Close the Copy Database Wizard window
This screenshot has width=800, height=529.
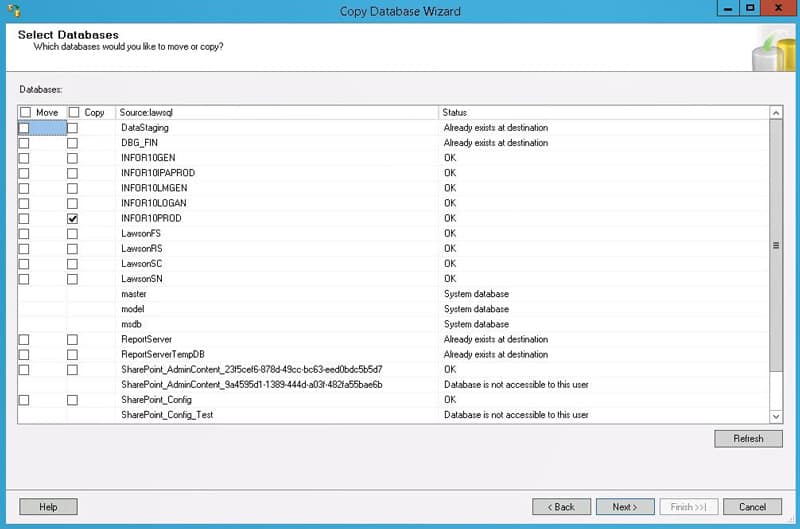click(x=779, y=8)
